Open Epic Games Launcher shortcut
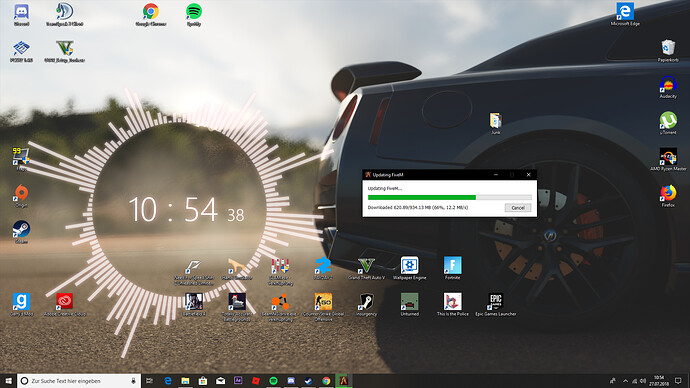 pyautogui.click(x=495, y=304)
